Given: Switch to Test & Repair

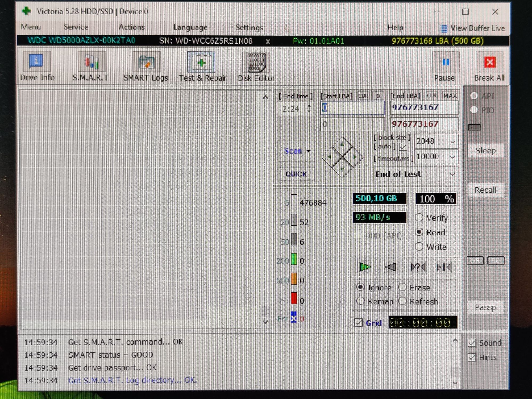Looking at the screenshot, I should point(201,62).
